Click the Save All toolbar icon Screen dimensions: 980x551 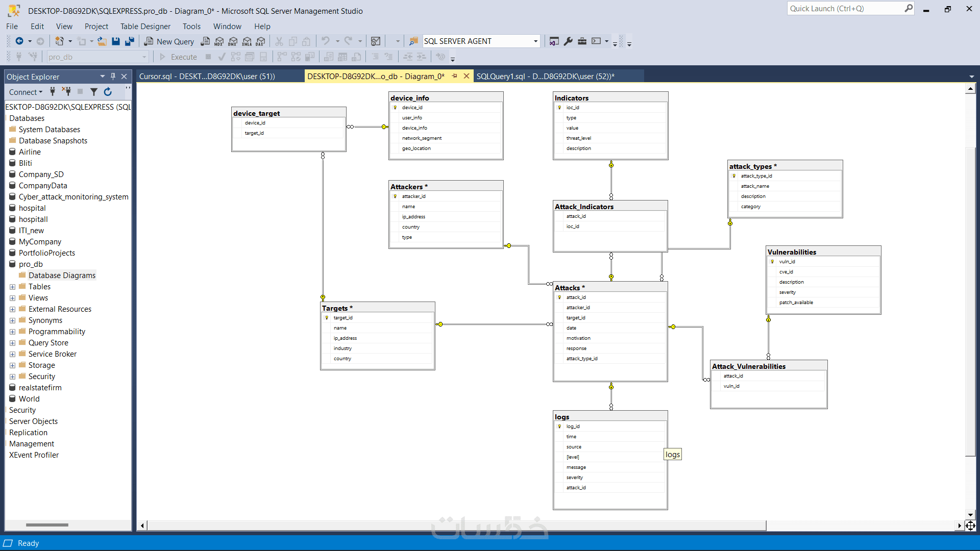[x=130, y=41]
